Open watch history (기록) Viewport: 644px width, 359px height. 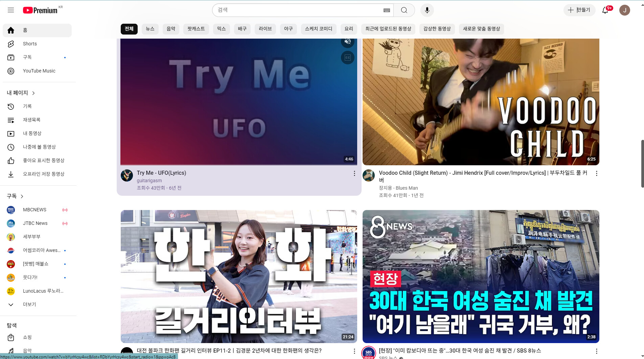27,106
